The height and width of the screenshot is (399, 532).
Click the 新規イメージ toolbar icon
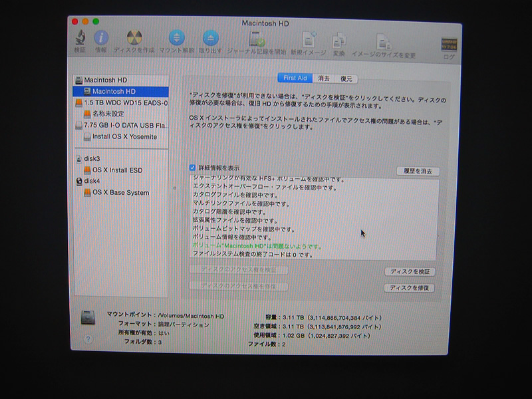(x=309, y=40)
